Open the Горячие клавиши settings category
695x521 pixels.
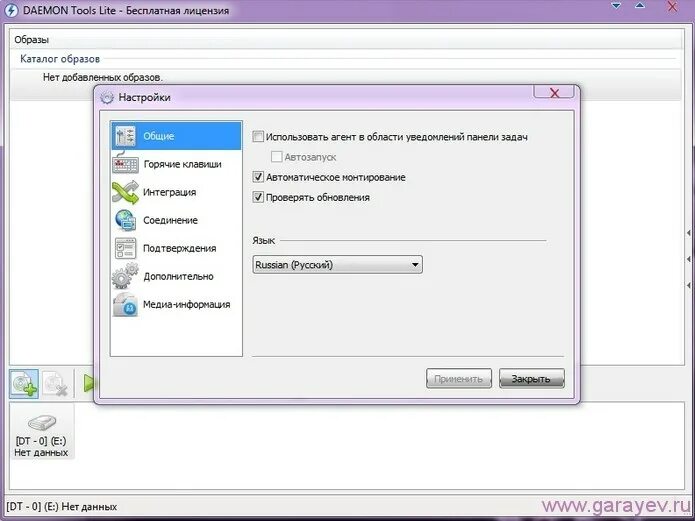point(176,164)
